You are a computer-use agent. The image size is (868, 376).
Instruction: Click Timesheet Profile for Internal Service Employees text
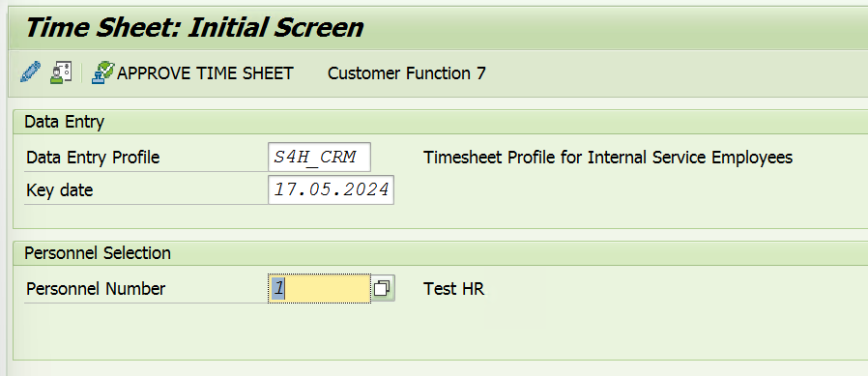coord(608,158)
